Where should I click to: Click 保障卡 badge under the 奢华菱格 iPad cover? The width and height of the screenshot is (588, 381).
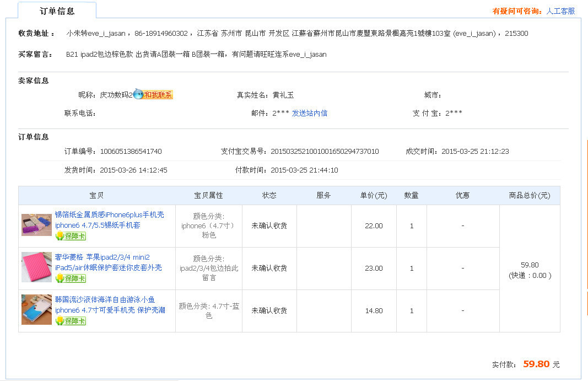click(71, 278)
